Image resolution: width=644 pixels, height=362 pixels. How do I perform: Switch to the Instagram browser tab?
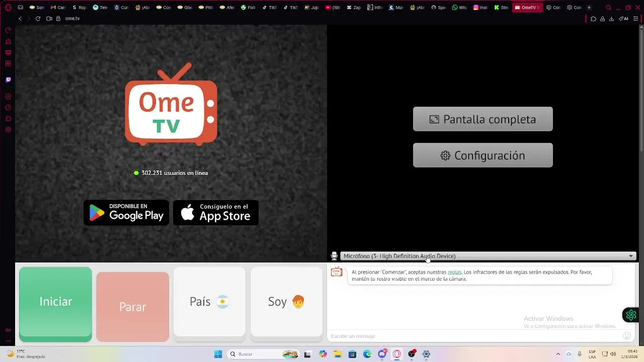click(480, 8)
